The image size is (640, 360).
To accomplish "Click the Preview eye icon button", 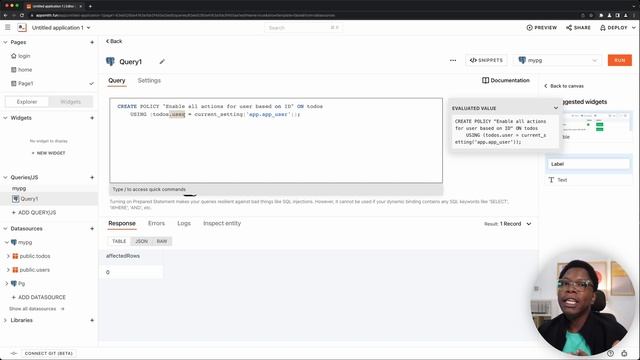I will (542, 27).
